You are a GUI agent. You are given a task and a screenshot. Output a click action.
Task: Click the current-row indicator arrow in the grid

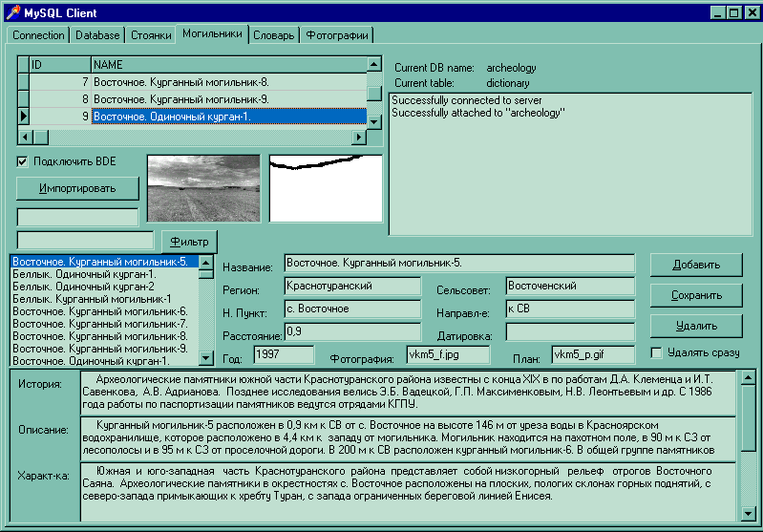tap(23, 117)
